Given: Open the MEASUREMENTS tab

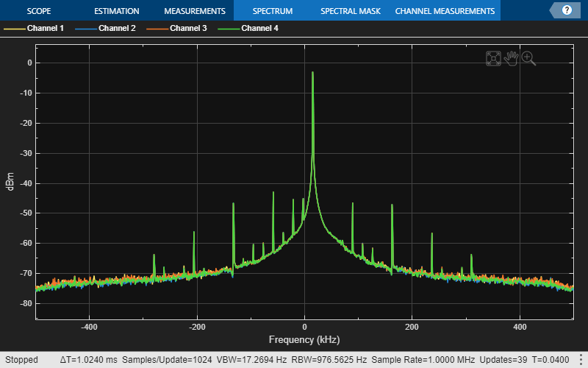Looking at the screenshot, I should [x=195, y=11].
